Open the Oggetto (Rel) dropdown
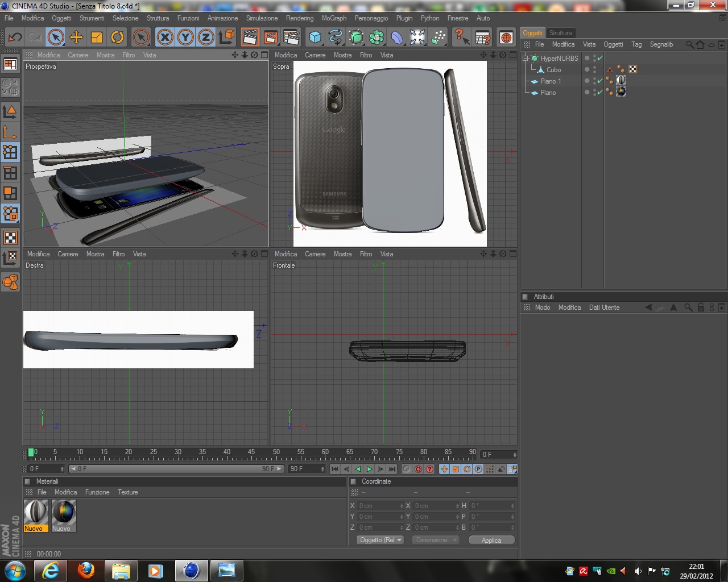 380,540
